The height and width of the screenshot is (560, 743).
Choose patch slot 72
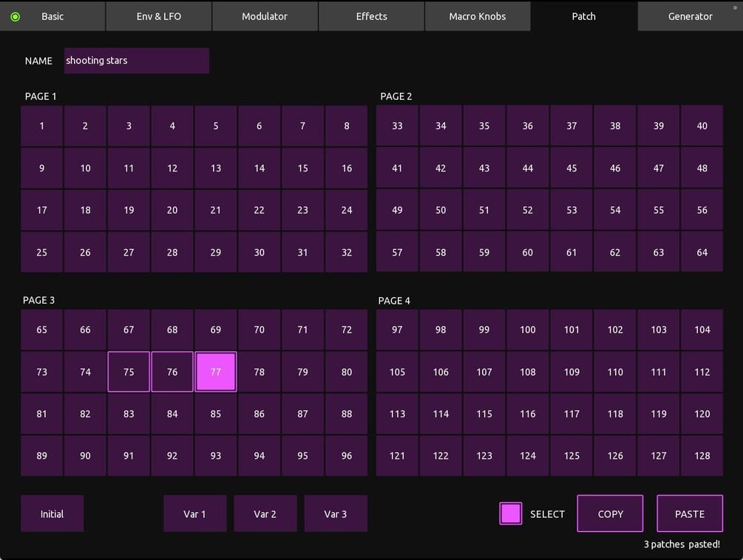click(x=347, y=329)
